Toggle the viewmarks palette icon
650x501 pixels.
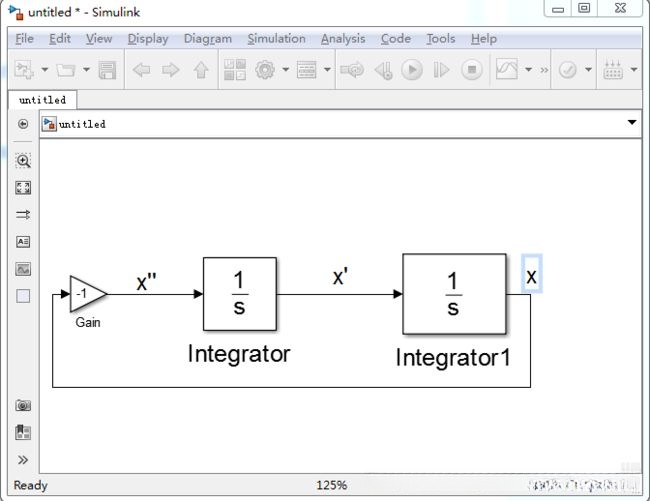(x=23, y=432)
